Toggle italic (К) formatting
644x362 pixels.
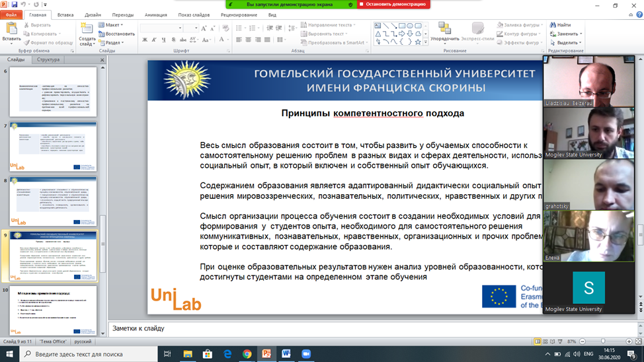click(x=154, y=40)
